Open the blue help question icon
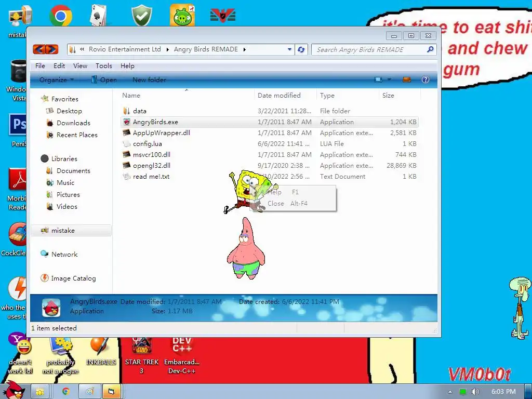 [x=425, y=79]
